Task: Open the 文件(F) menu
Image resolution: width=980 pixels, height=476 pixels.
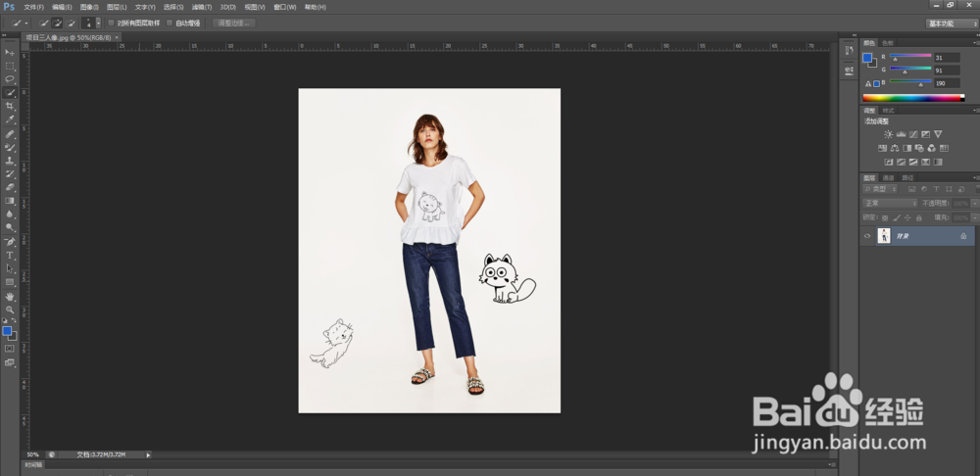Action: pos(33,7)
